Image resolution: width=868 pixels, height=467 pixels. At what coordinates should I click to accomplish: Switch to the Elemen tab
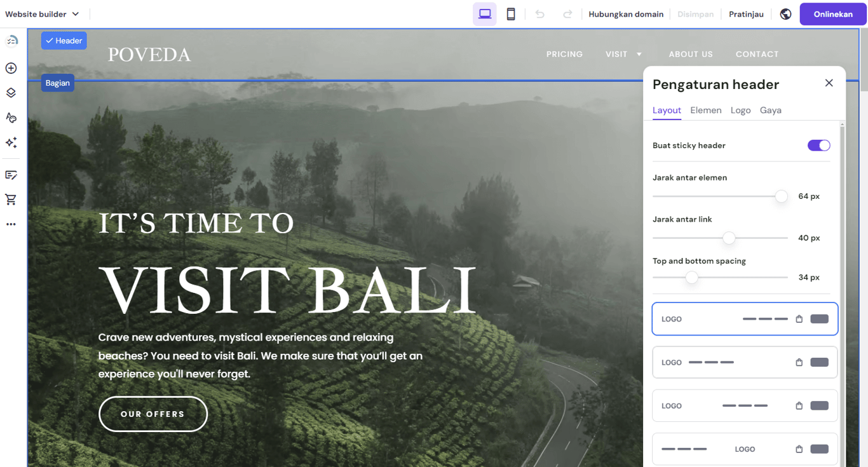click(x=706, y=110)
